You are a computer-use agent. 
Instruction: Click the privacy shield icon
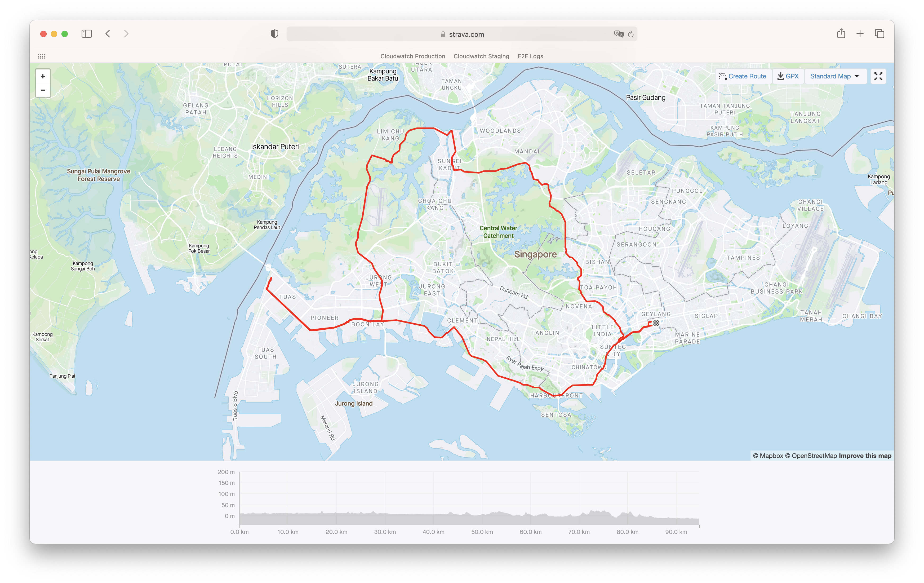point(274,34)
